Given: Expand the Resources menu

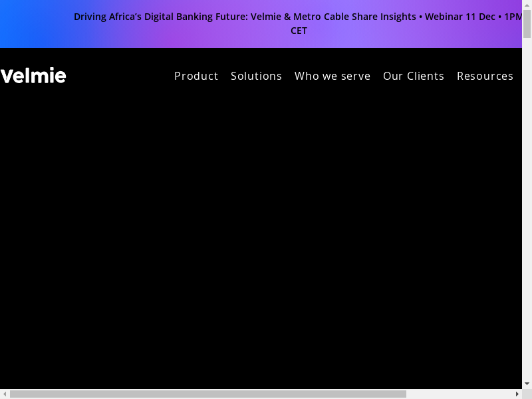Looking at the screenshot, I should 485,76.
